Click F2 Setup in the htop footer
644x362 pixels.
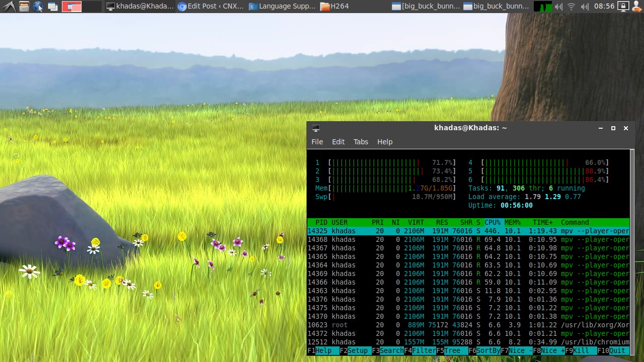click(356, 350)
